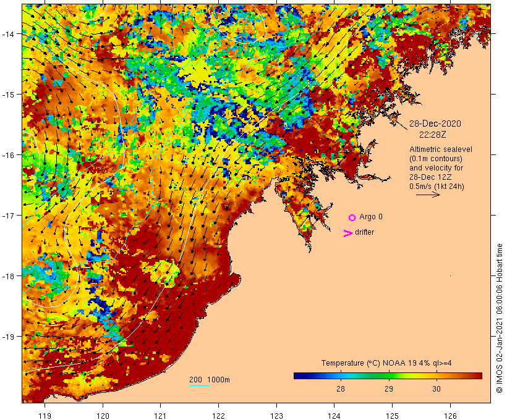Click the 125 longitude axis label
This screenshot has height=420, width=507.
click(x=392, y=416)
